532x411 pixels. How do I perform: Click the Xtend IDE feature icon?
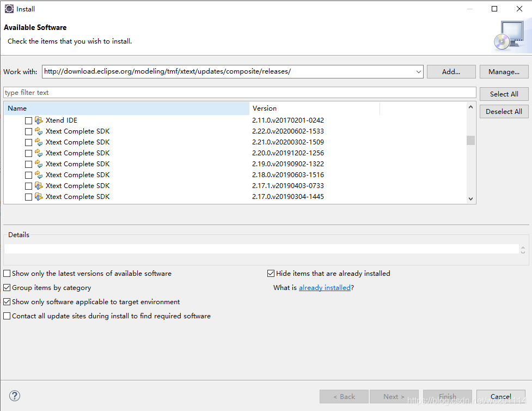(x=39, y=120)
